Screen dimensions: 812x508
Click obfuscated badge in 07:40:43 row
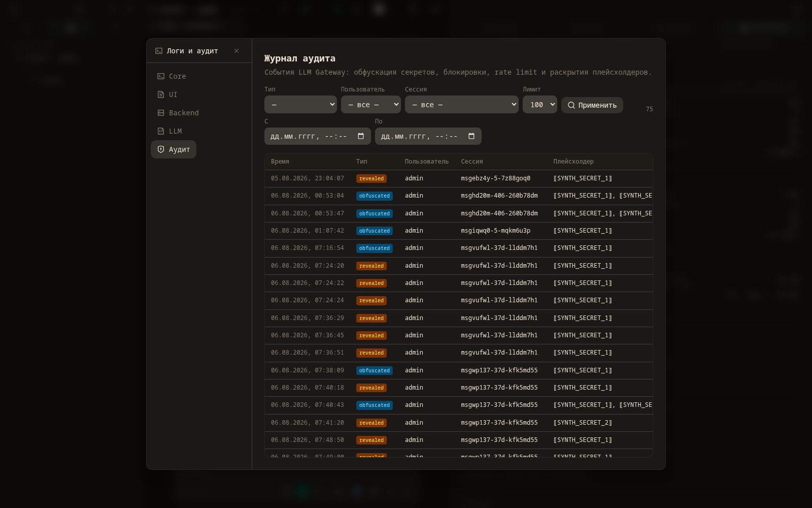click(375, 405)
